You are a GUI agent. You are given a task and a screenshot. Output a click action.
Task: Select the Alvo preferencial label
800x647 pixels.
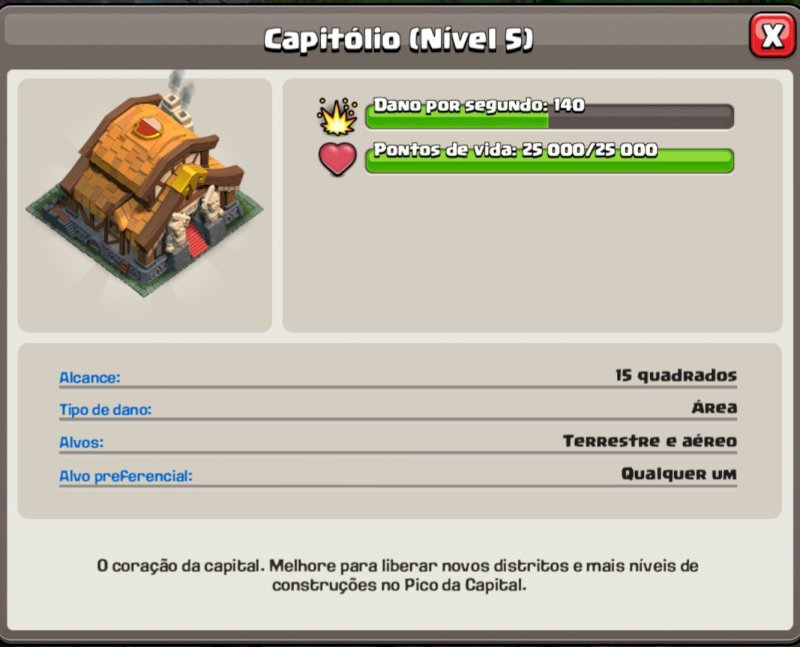pos(126,476)
